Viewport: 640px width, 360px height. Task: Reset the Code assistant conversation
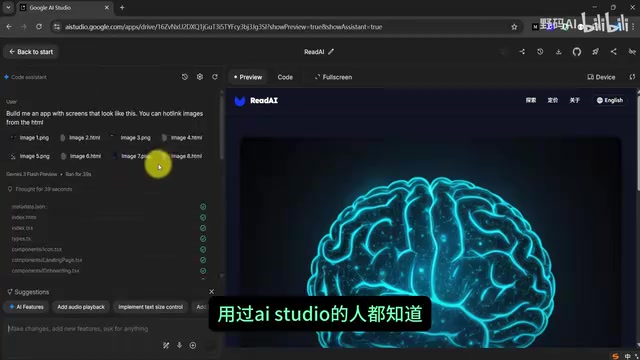[x=215, y=77]
